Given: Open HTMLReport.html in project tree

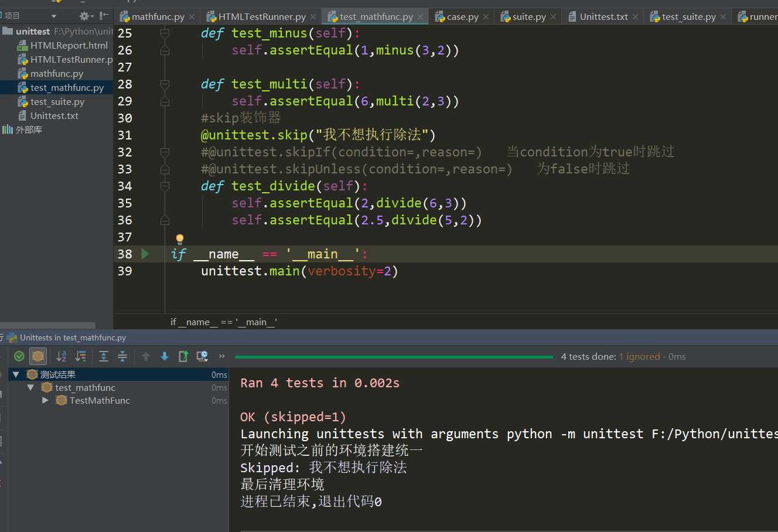Looking at the screenshot, I should [69, 45].
